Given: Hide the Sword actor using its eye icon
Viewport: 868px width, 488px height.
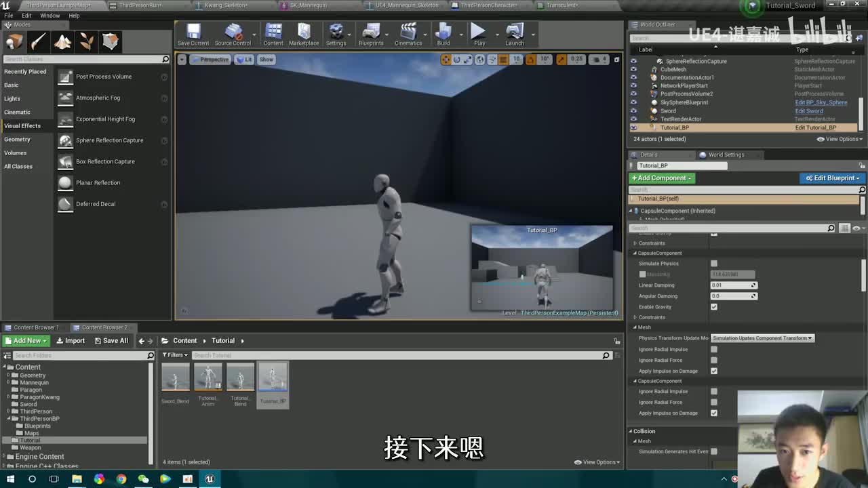Looking at the screenshot, I should (x=634, y=110).
